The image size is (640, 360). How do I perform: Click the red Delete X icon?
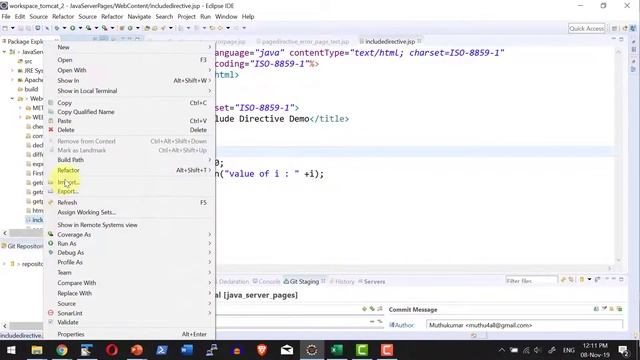(51, 130)
